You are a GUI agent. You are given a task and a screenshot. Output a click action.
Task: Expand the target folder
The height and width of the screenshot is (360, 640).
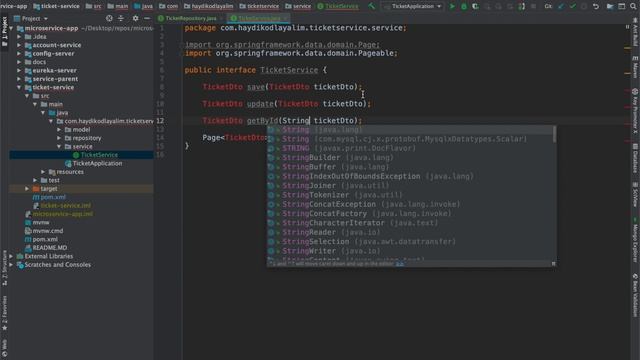coord(27,189)
